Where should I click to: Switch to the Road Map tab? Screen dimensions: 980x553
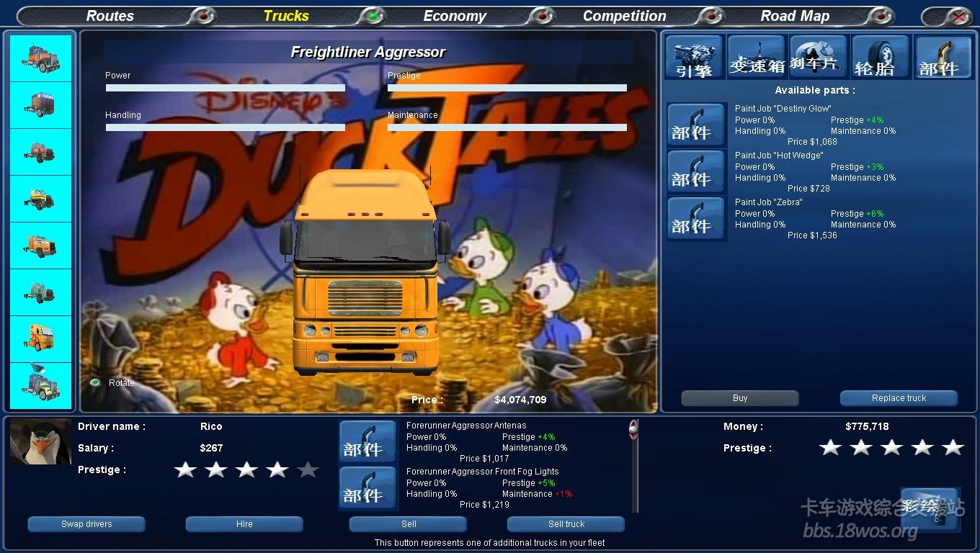[x=795, y=16]
